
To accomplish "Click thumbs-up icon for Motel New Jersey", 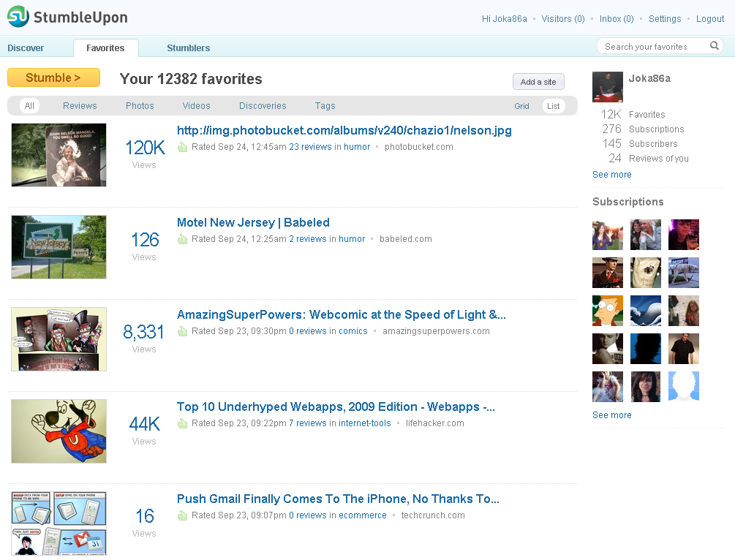I will click(182, 240).
